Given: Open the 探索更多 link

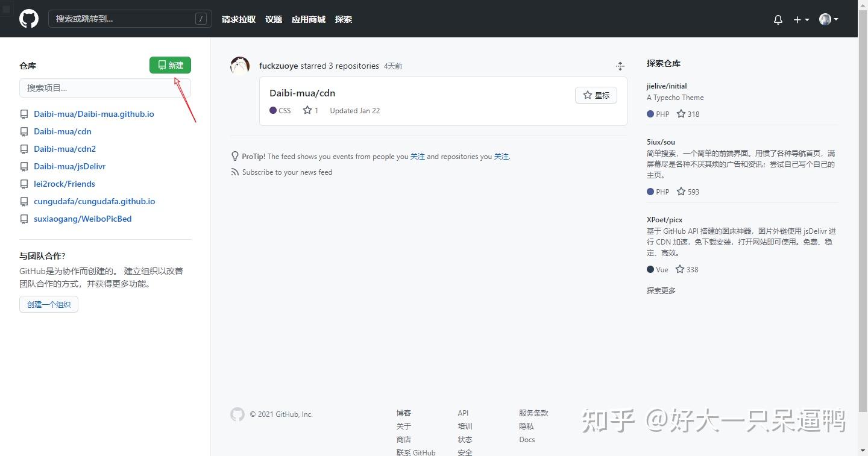Looking at the screenshot, I should tap(661, 290).
